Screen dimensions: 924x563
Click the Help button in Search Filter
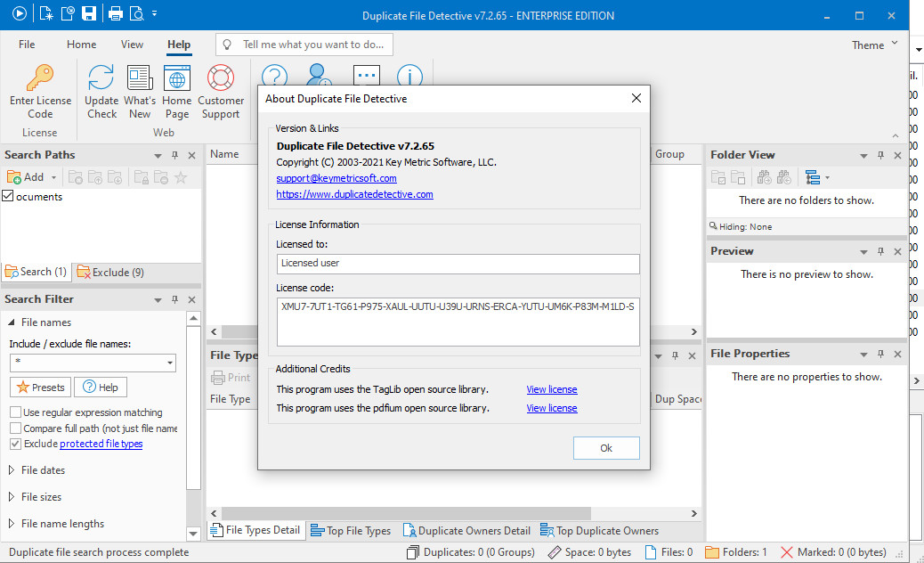101,388
